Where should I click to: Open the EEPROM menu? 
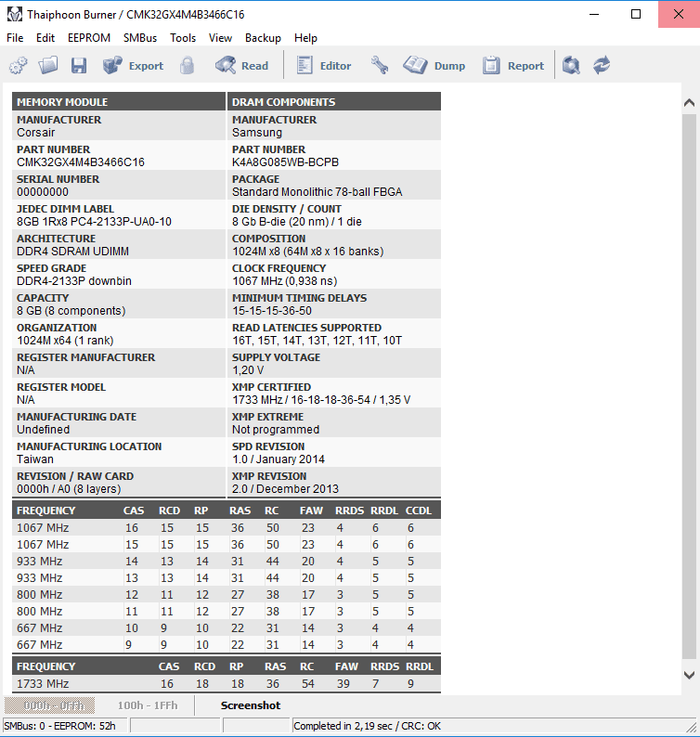(x=89, y=38)
